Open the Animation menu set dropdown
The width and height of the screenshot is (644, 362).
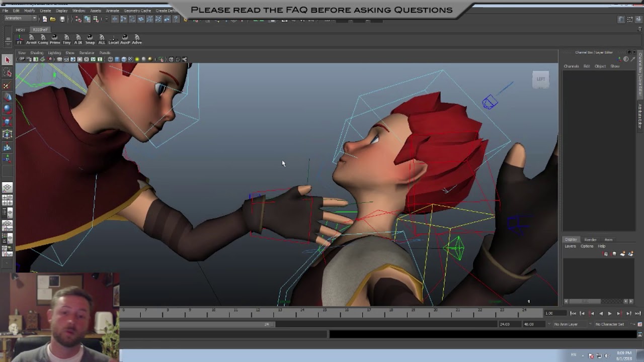pyautogui.click(x=20, y=19)
